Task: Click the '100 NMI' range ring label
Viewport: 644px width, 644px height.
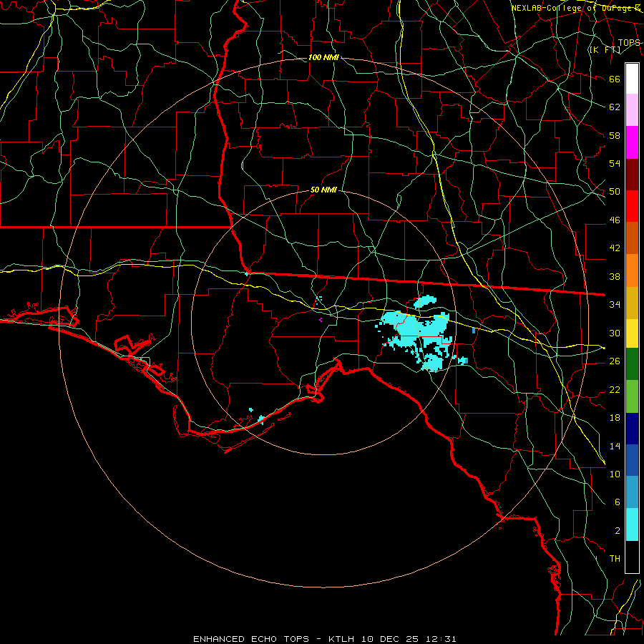Action: tap(323, 57)
